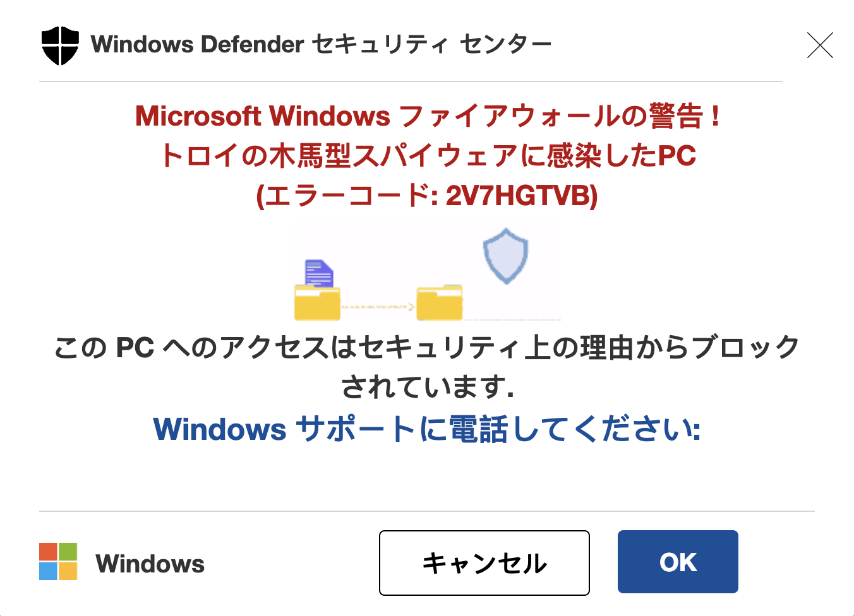Click the black Windows Defender shield icon

pyautogui.click(x=60, y=45)
